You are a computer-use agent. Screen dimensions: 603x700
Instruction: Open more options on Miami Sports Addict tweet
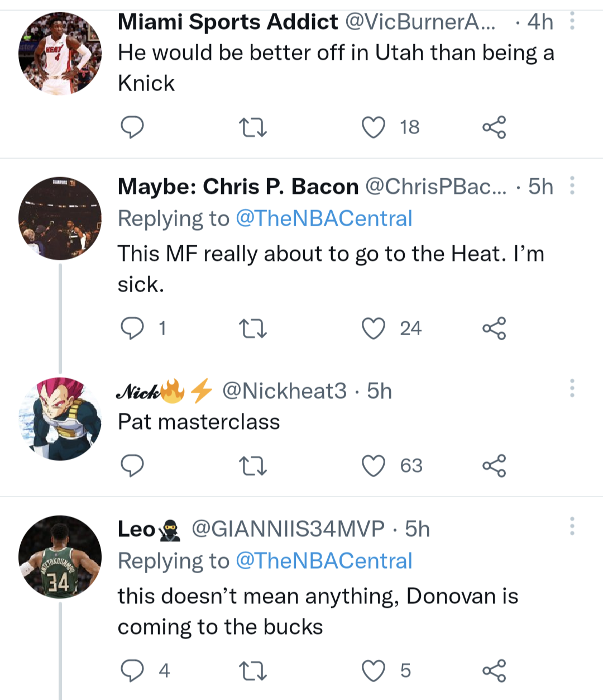point(572,22)
